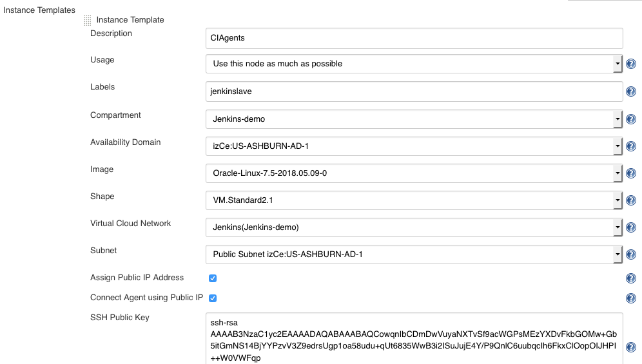The image size is (642, 364).
Task: Click help icon for Assign Public IP Address
Action: pyautogui.click(x=631, y=278)
